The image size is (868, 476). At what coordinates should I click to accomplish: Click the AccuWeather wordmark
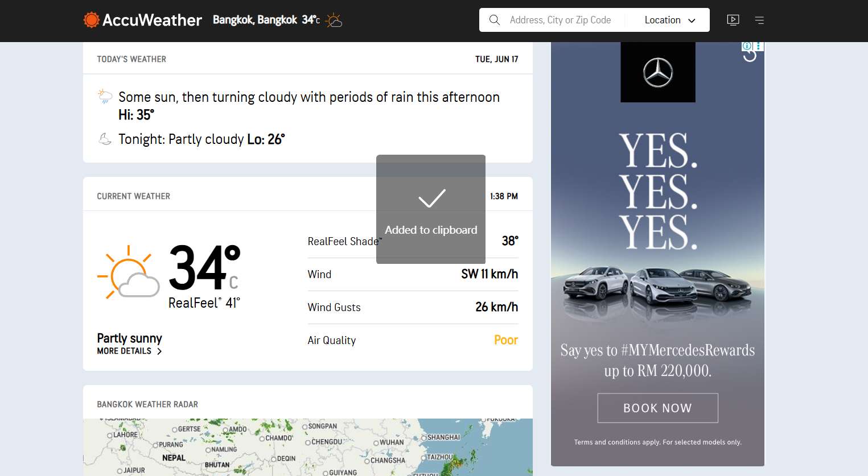click(152, 20)
